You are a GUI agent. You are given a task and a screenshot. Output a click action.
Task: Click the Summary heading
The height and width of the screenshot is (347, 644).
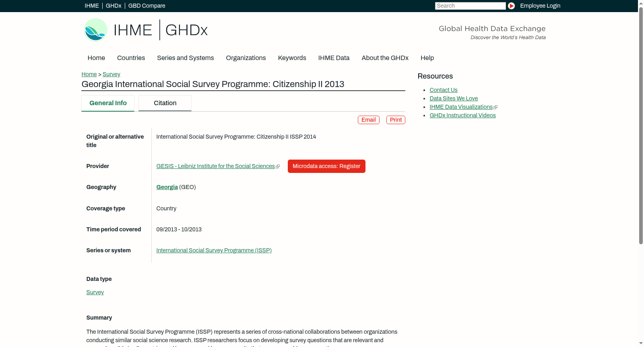(99, 318)
